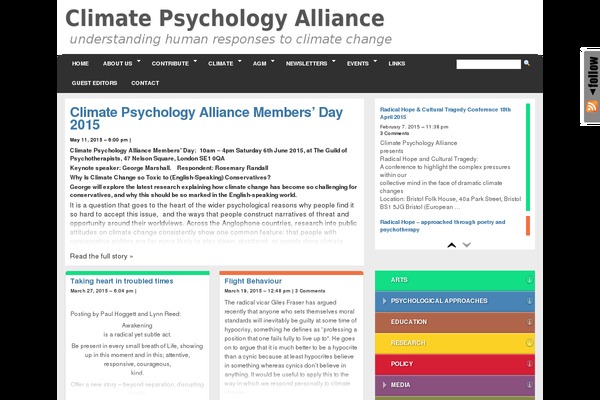Click info icon on Research category
Screen dimensions: 600x400
pos(529,343)
